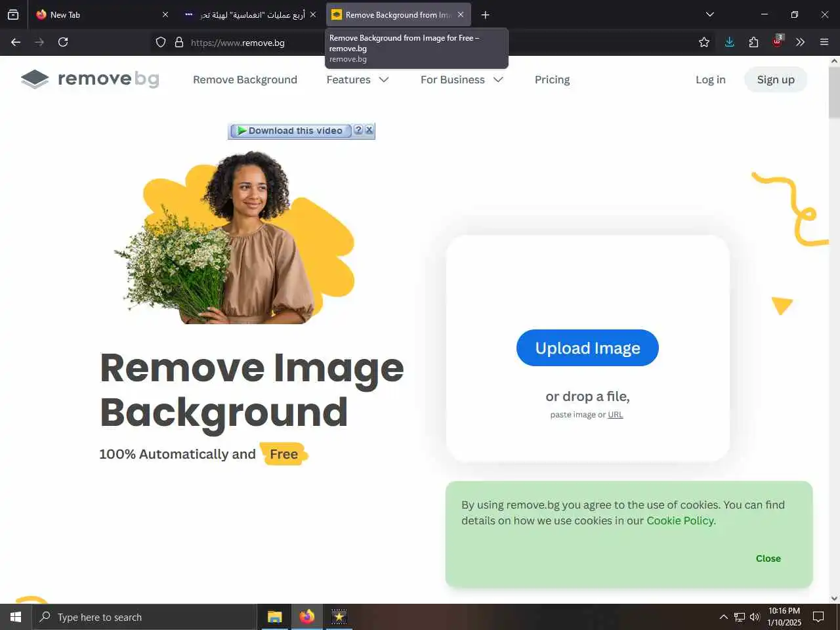Click the Upload Image button
This screenshot has height=630, width=840.
(587, 348)
